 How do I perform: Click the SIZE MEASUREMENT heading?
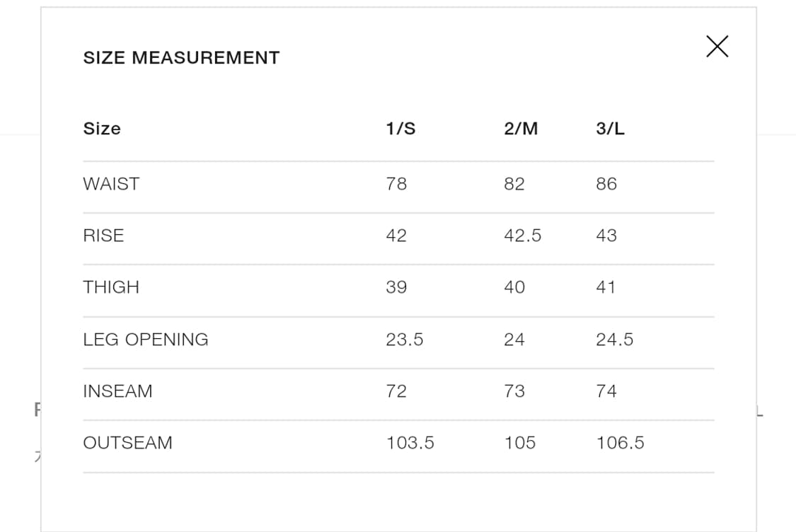point(181,58)
